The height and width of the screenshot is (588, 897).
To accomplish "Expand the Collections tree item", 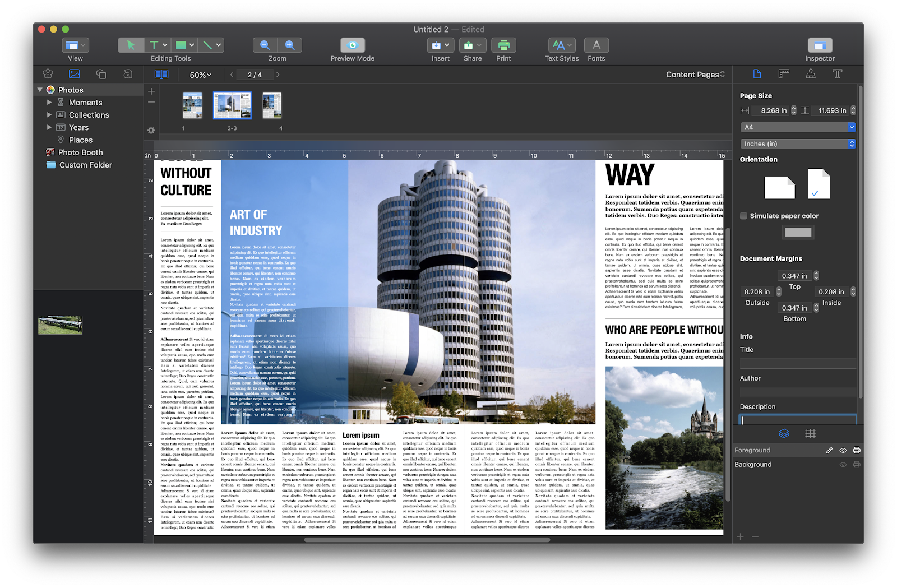I will tap(49, 115).
